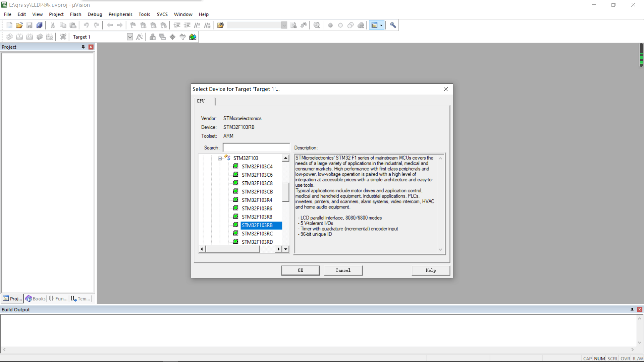This screenshot has height=362, width=644.
Task: Open a file using folder icon
Action: click(19, 25)
